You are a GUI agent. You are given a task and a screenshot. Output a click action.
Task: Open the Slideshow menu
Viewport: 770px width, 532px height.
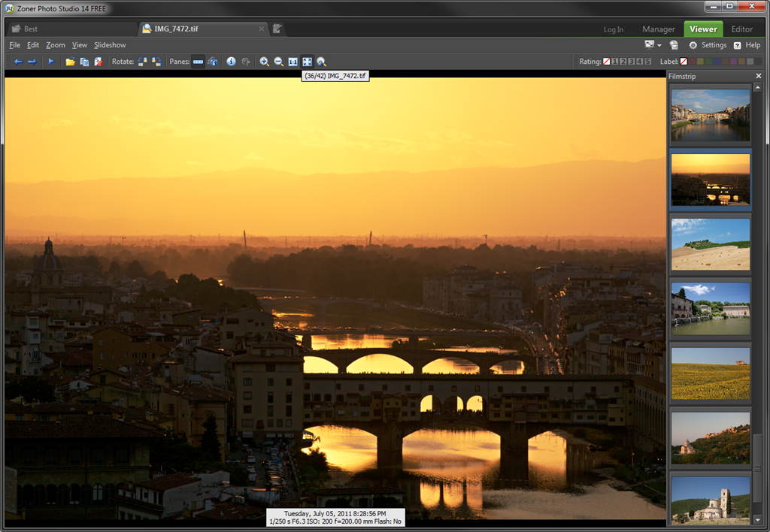(110, 45)
